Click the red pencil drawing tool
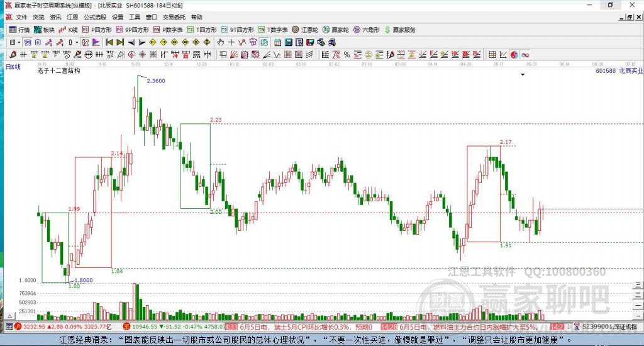Screen dimensions: 644x346 coord(13,55)
